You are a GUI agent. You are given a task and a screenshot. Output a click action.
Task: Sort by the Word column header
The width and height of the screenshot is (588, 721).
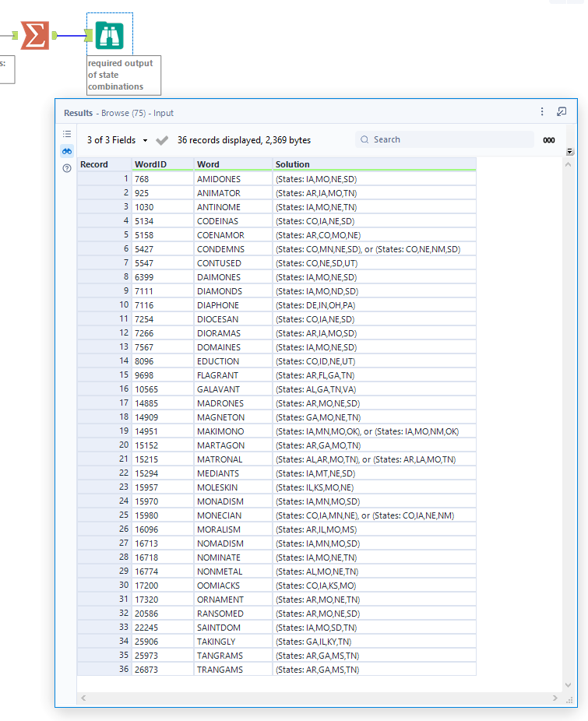(233, 164)
